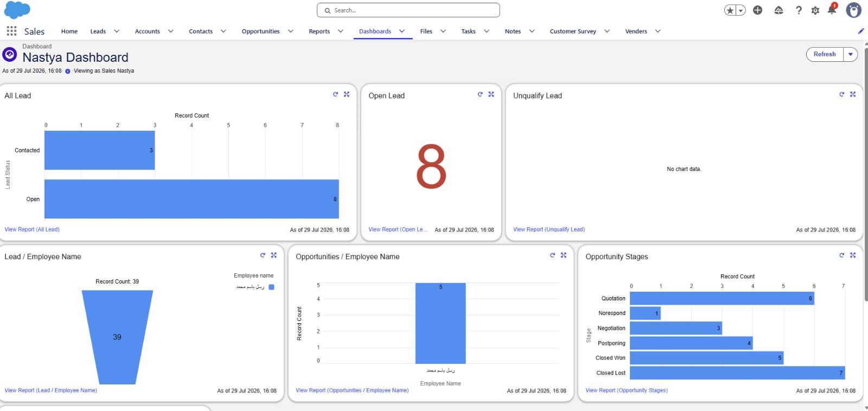Viewport: 868px width, 411px height.
Task: Open View Report (All Lead) link
Action: [32, 229]
